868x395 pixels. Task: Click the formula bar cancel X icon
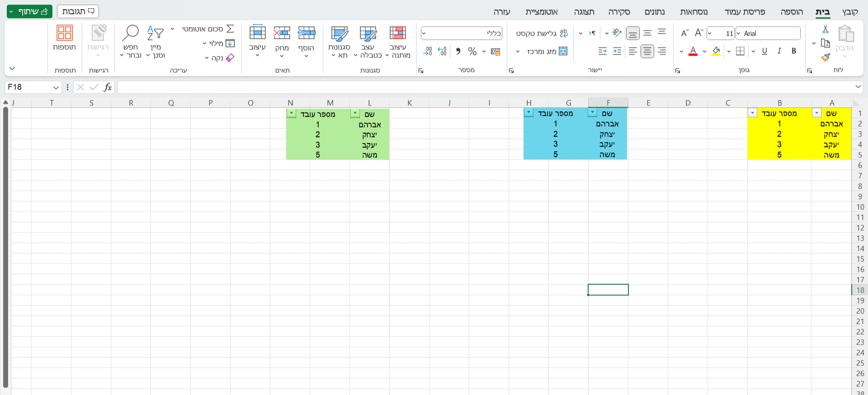pyautogui.click(x=80, y=87)
